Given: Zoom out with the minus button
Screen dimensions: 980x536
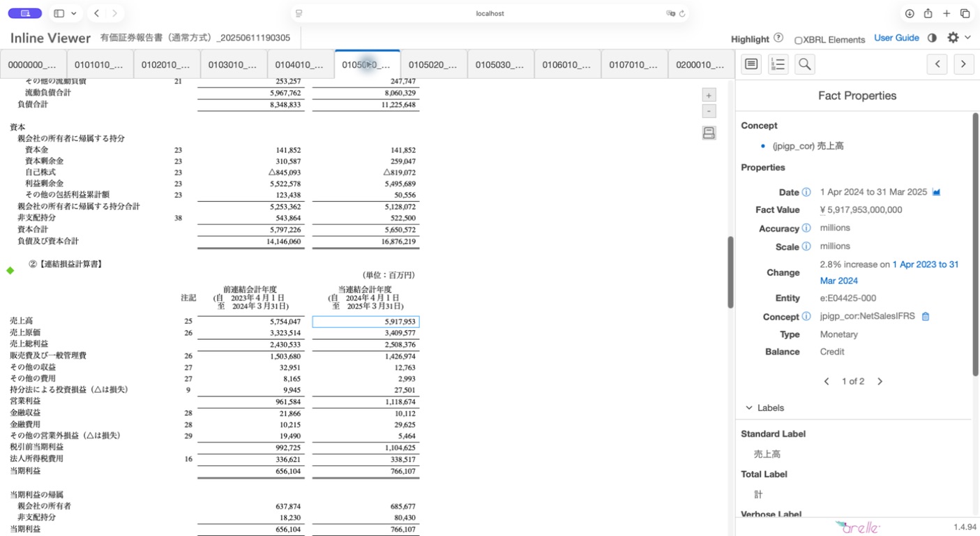Looking at the screenshot, I should coord(709,111).
